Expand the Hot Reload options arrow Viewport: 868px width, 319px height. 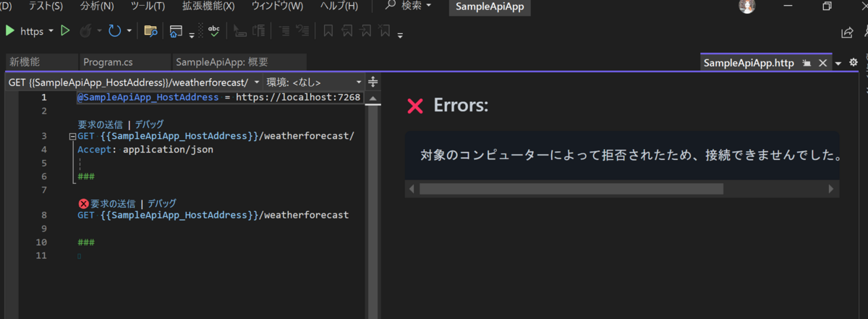99,31
